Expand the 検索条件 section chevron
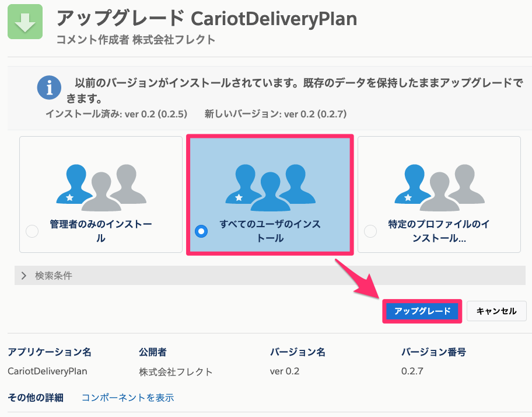This screenshot has width=532, height=417. (24, 276)
